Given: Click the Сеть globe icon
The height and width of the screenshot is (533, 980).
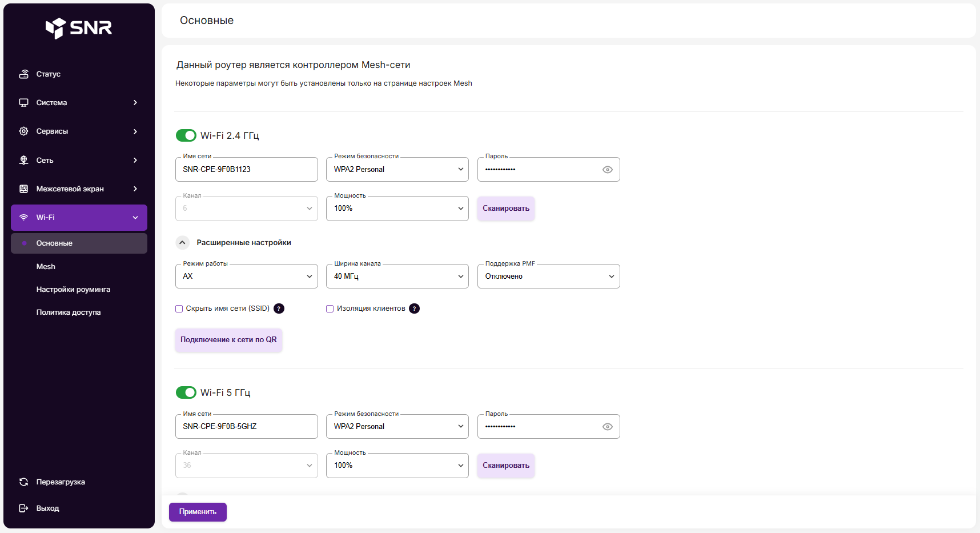Looking at the screenshot, I should pyautogui.click(x=24, y=161).
